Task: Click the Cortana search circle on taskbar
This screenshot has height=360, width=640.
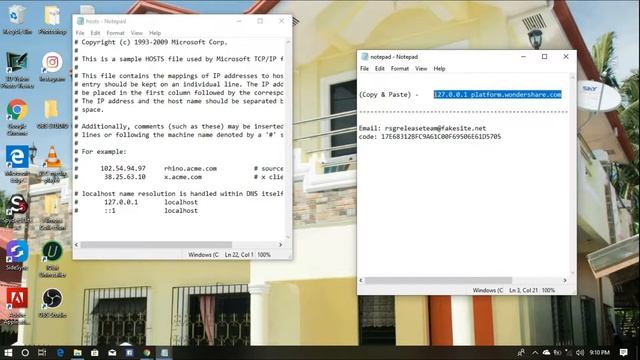Action: pyautogui.click(x=25, y=353)
